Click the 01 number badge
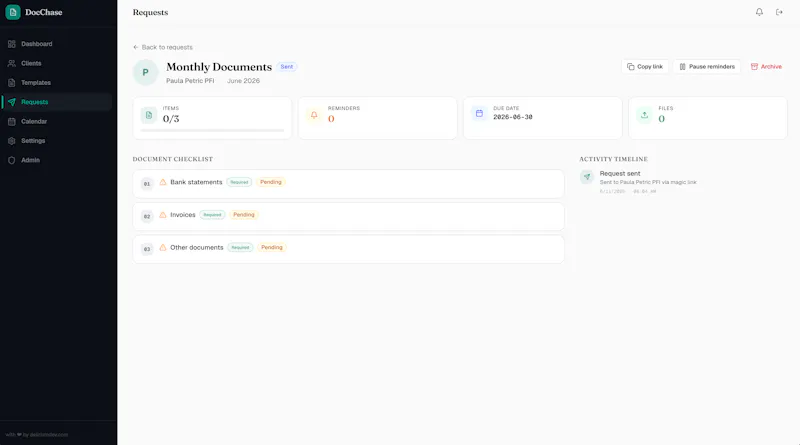The width and height of the screenshot is (800, 445). point(147,184)
